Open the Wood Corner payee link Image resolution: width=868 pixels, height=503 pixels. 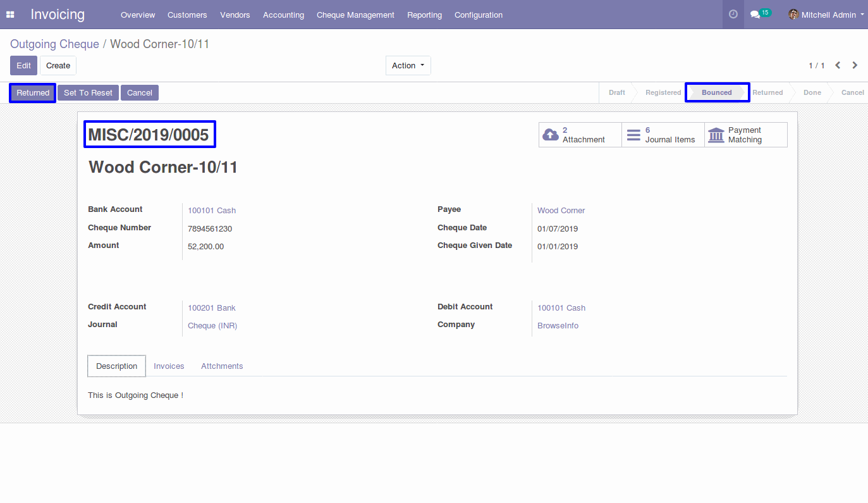tap(561, 211)
